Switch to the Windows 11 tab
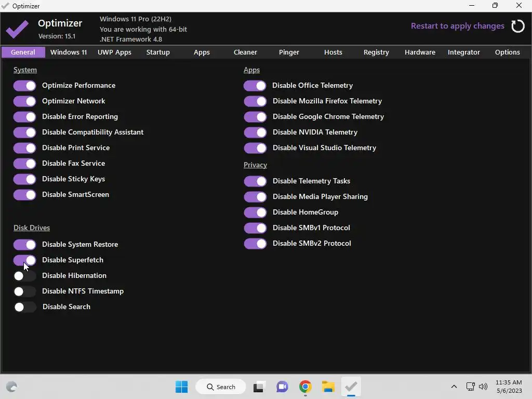Viewport: 532px width, 399px height. pyautogui.click(x=69, y=52)
